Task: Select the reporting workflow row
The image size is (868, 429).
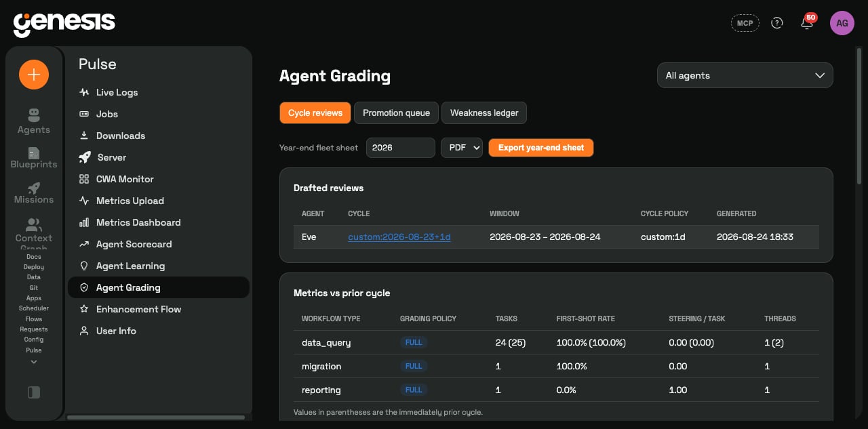Action: point(556,390)
